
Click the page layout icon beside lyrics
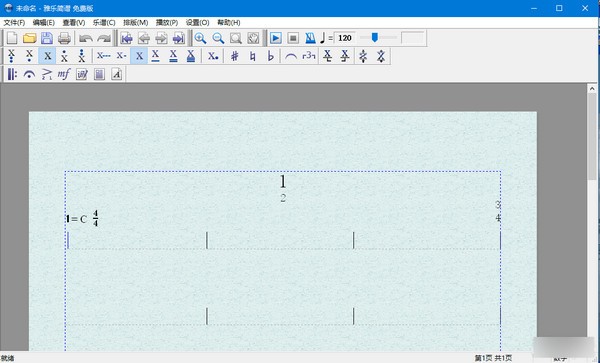pyautogui.click(x=99, y=74)
